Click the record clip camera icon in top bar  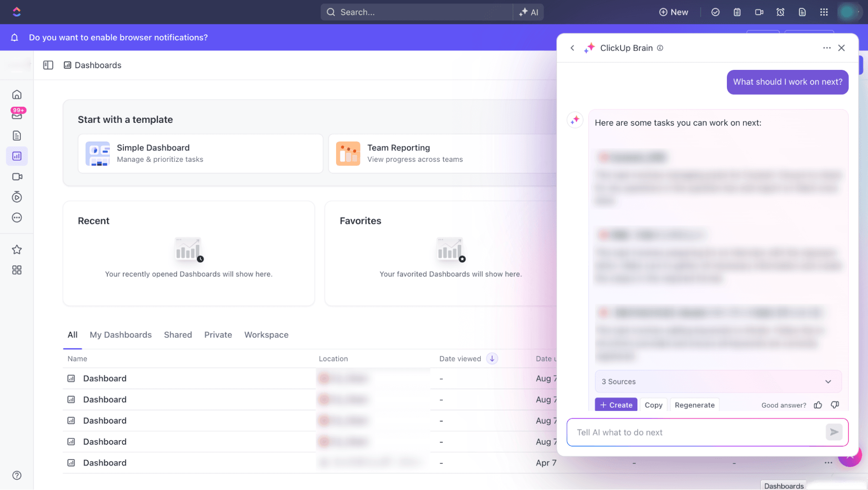point(759,12)
